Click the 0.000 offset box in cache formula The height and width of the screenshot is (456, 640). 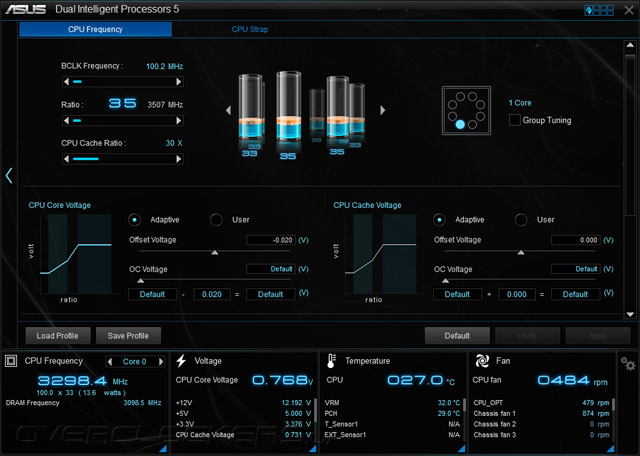[x=517, y=294]
